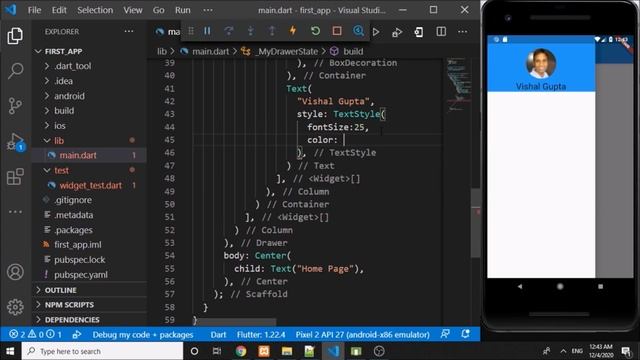Screen dimensions: 640x360
Task: Click debug Step Out button
Action: [x=272, y=31]
